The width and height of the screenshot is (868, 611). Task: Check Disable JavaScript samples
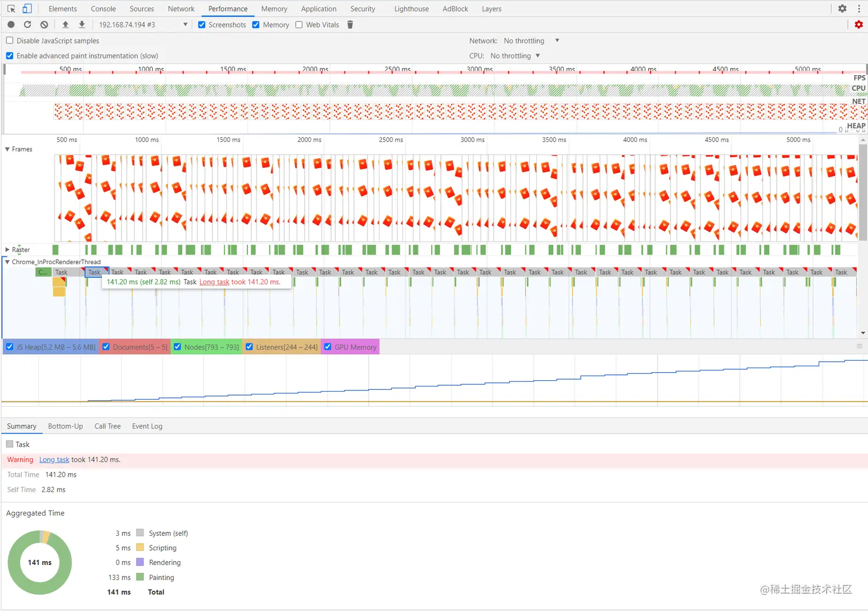coord(10,41)
